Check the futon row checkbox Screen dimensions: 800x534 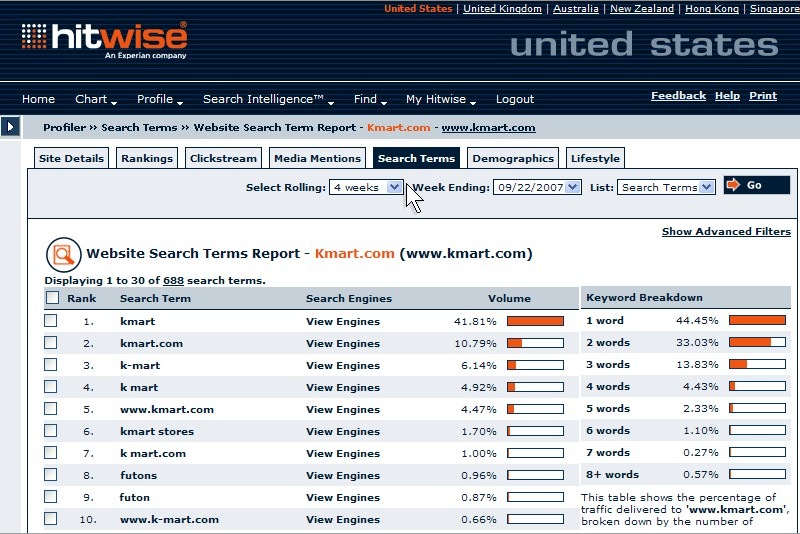point(50,496)
